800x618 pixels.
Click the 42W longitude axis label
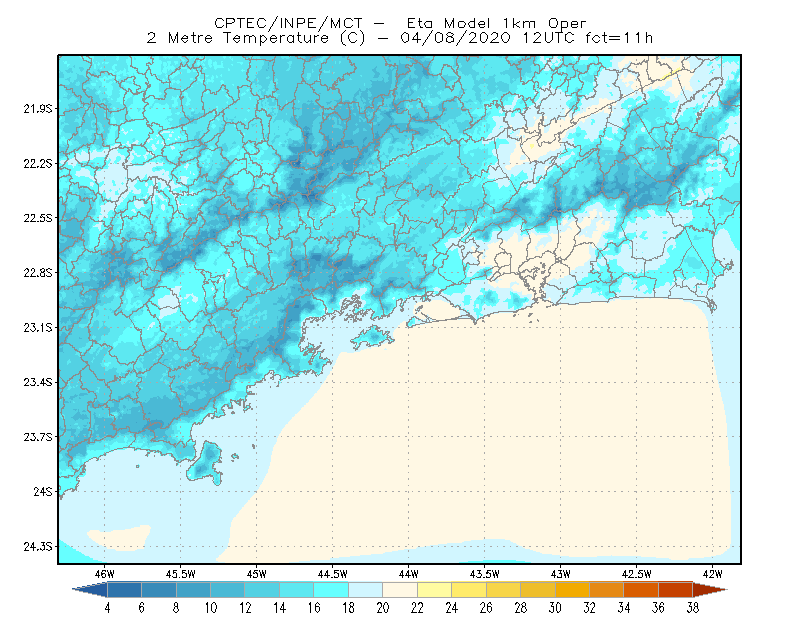[x=712, y=574]
